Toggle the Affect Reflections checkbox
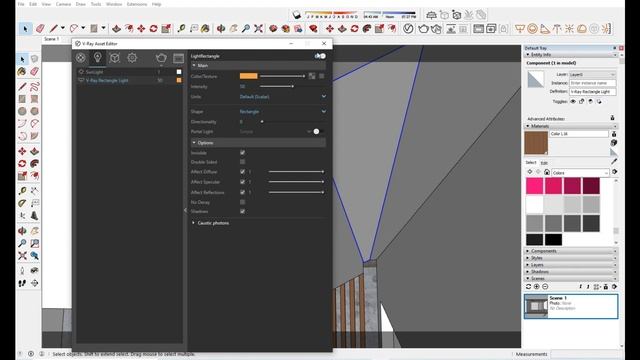The width and height of the screenshot is (640, 360). tap(242, 192)
